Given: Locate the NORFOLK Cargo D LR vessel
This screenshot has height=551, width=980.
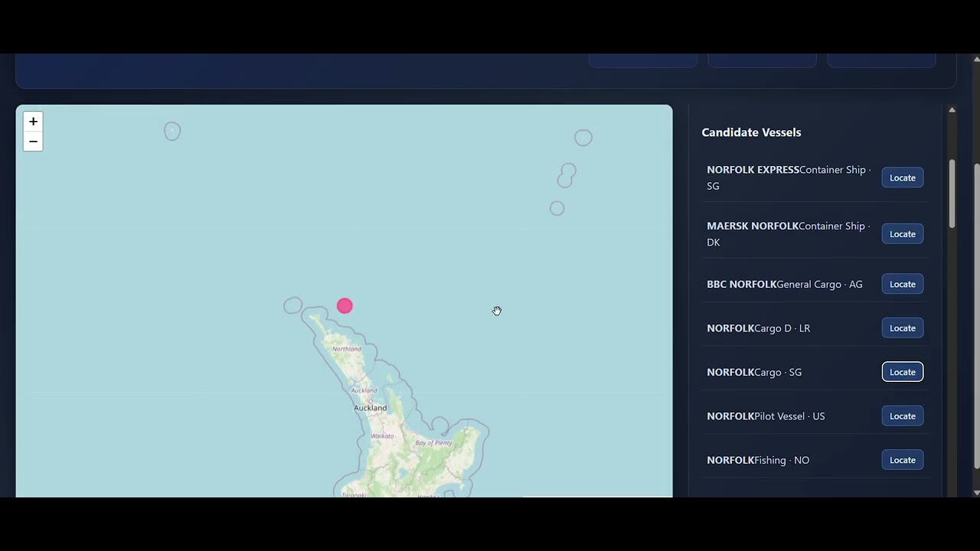Looking at the screenshot, I should (903, 328).
